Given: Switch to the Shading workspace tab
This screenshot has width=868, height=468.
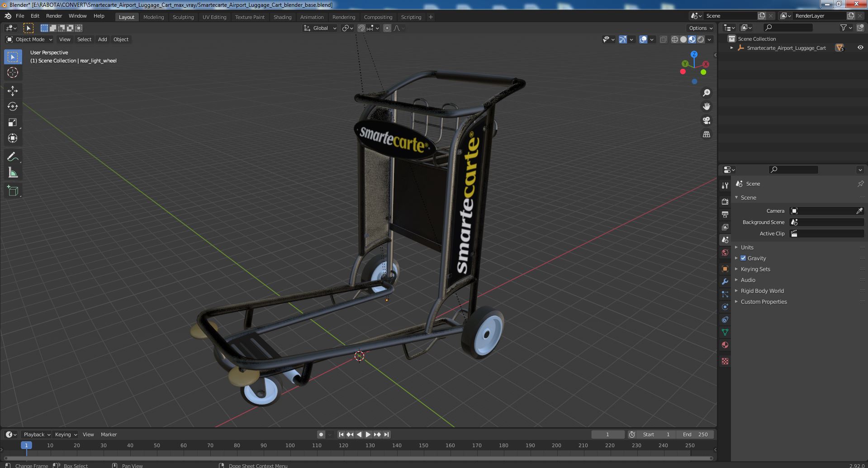Looking at the screenshot, I should point(282,17).
